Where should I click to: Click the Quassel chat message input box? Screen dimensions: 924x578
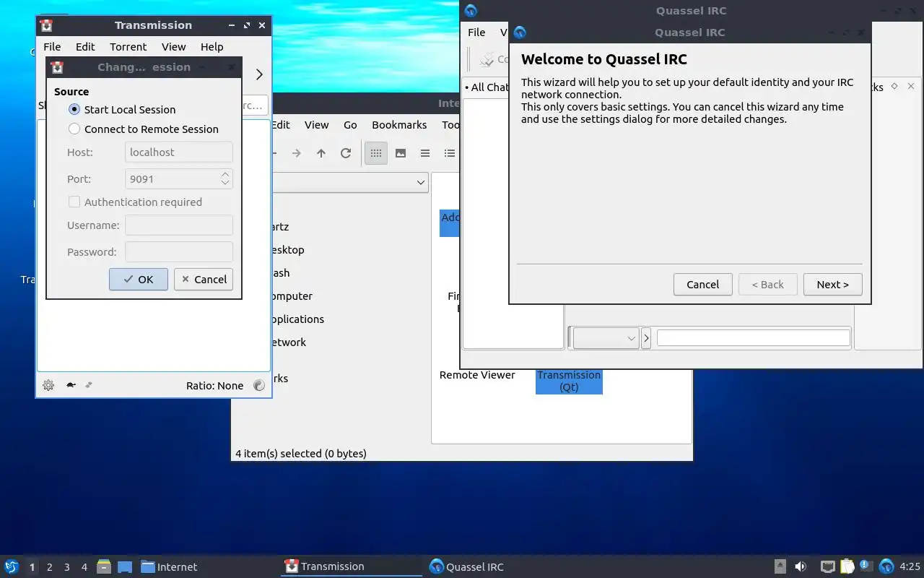pyautogui.click(x=753, y=338)
